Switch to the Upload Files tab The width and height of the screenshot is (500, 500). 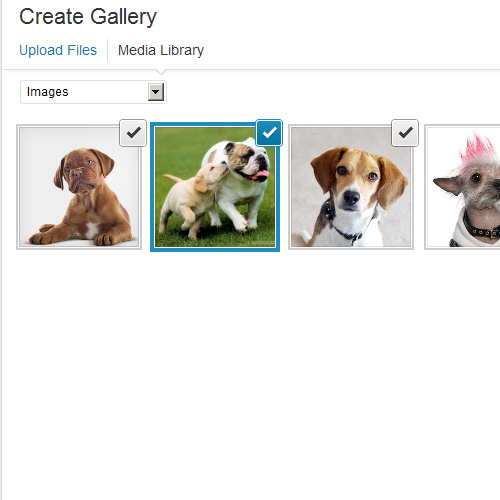[x=58, y=50]
